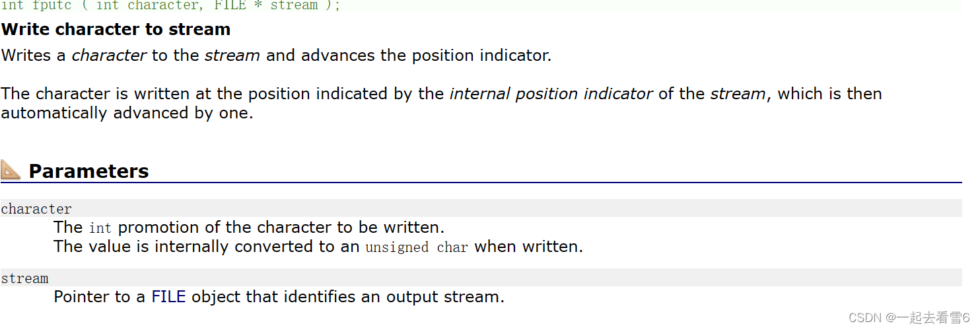980x330 pixels.
Task: Click the blue rule under Parameters
Action: (x=481, y=183)
